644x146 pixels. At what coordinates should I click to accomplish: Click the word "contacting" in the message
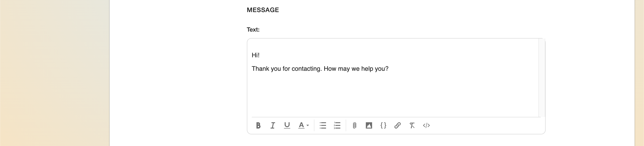click(306, 69)
